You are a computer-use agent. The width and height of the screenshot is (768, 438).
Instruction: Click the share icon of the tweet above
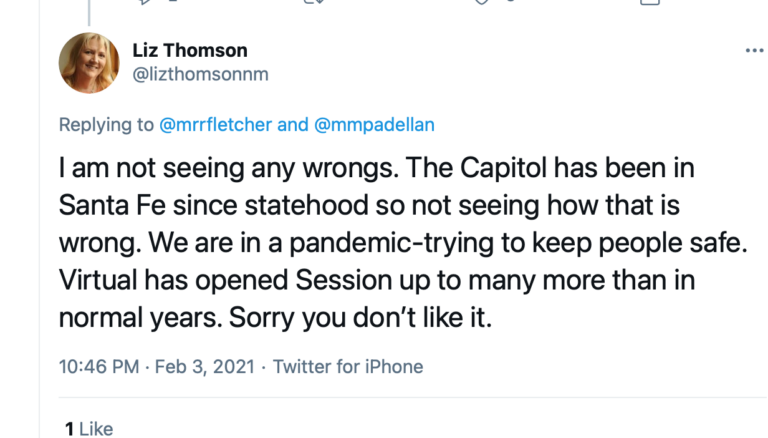[x=650, y=3]
